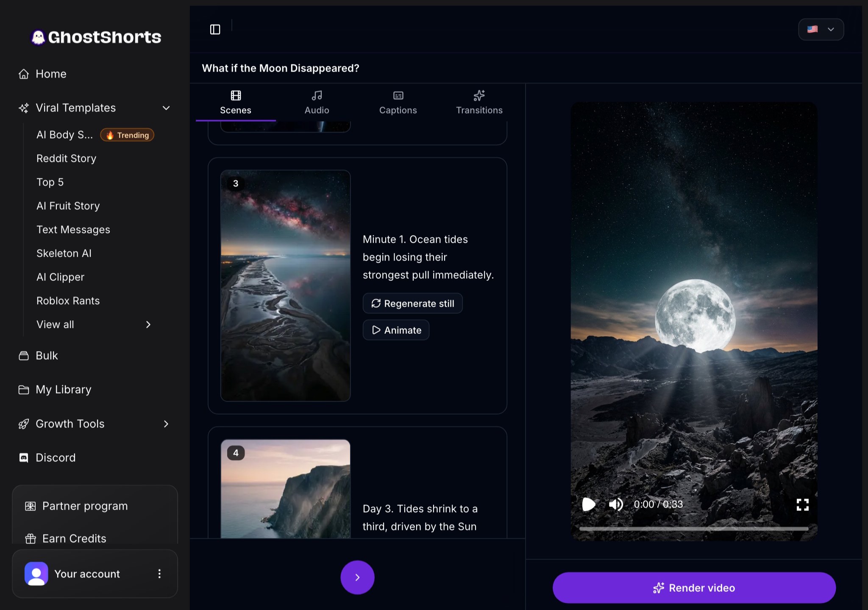Open the Reddit Story template
Screen dimensions: 868x610
[x=67, y=158]
